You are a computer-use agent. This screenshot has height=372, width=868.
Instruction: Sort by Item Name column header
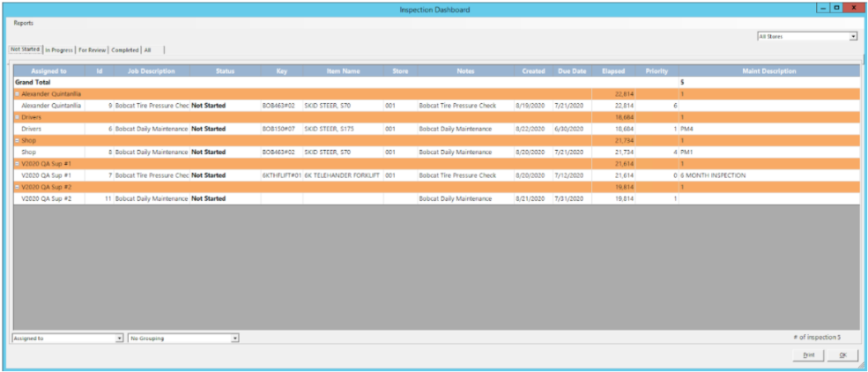pyautogui.click(x=343, y=71)
